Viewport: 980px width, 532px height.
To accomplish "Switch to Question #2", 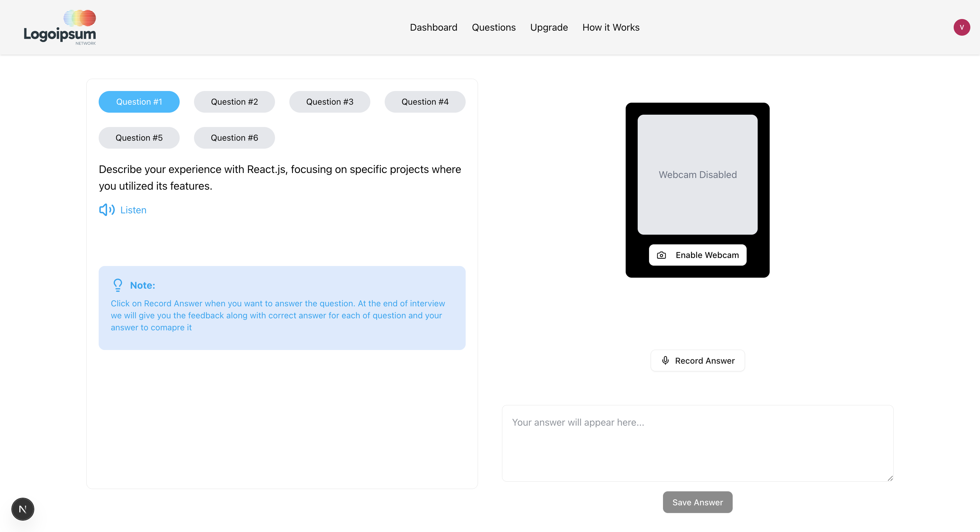I will point(234,102).
